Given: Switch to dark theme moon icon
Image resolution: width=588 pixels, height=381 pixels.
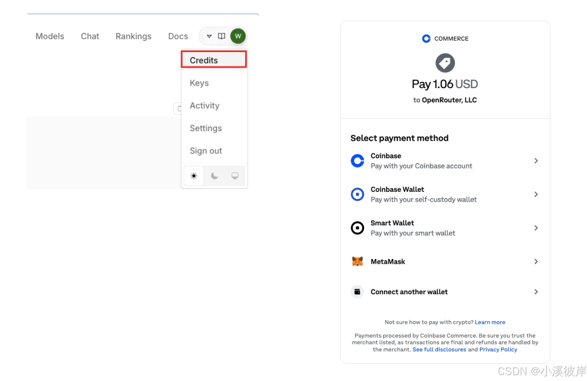Looking at the screenshot, I should (x=214, y=176).
